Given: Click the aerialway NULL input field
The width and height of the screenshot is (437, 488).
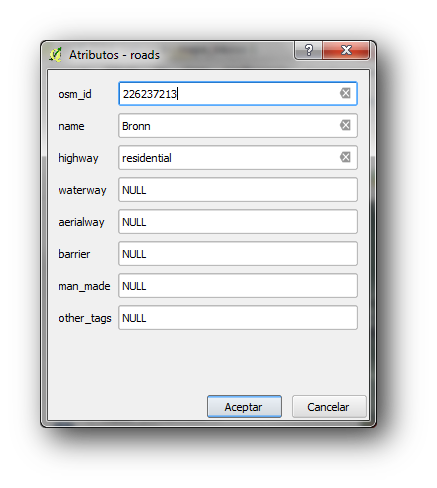Looking at the screenshot, I should coord(238,222).
